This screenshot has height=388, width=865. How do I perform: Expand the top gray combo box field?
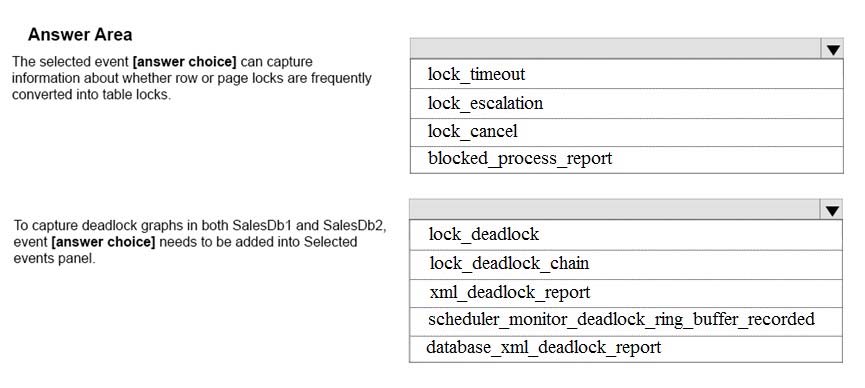click(627, 49)
